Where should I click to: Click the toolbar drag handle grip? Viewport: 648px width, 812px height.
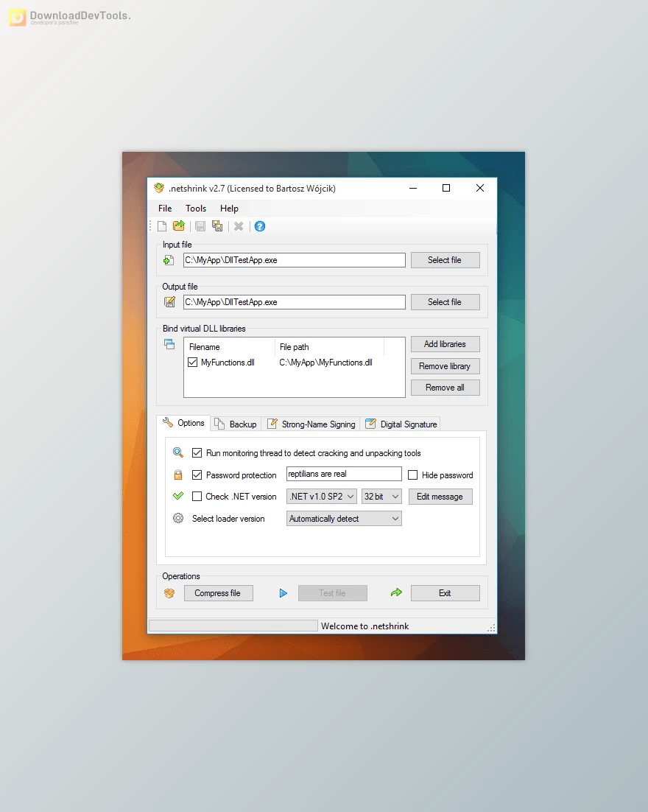click(151, 226)
